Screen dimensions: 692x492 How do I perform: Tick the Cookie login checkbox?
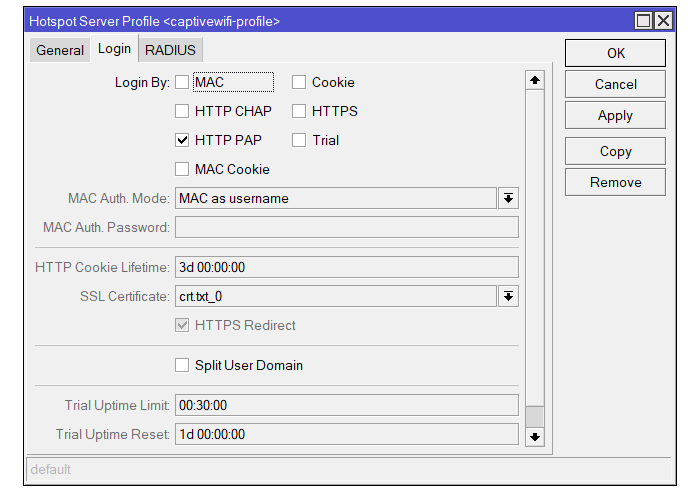tap(299, 82)
